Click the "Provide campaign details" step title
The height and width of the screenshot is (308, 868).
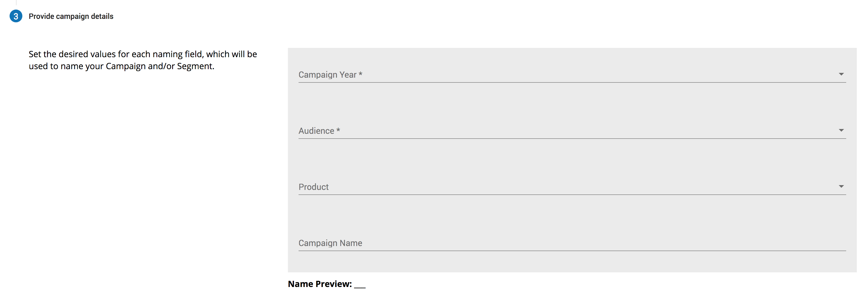(71, 16)
